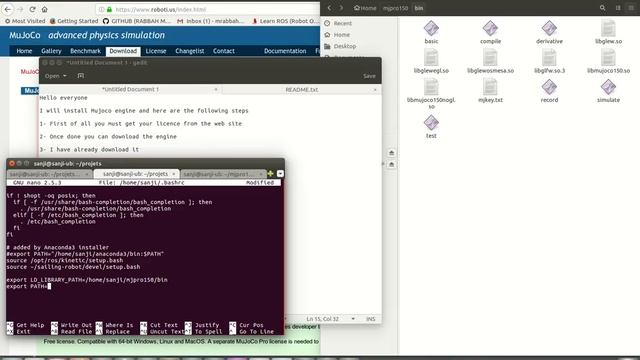Open the MuJoCo Home menu item

pyautogui.click(x=24, y=51)
